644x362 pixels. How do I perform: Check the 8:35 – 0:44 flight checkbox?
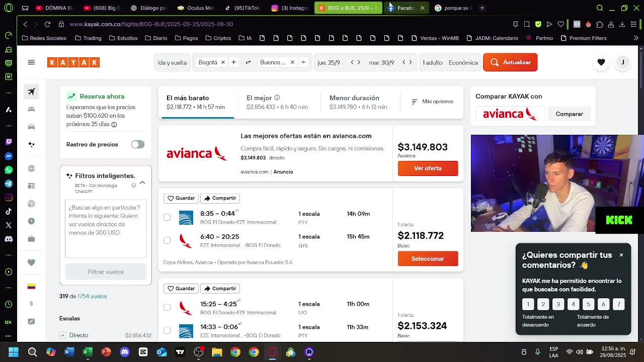[x=167, y=217]
